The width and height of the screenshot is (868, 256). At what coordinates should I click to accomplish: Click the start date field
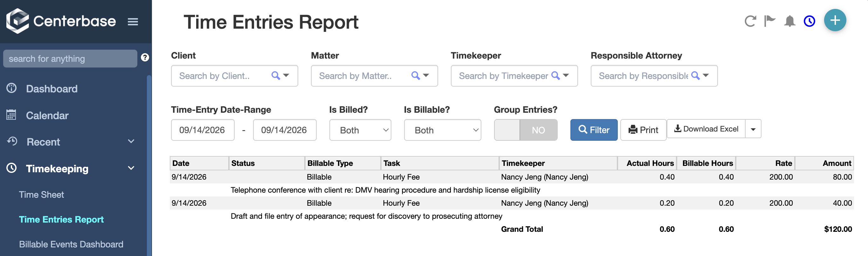point(203,130)
